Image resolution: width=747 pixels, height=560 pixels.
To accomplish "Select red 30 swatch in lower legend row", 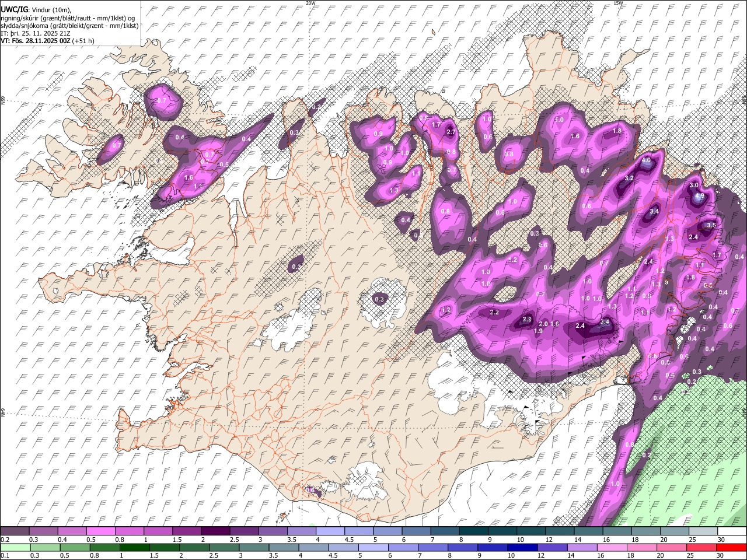I will tap(731, 547).
